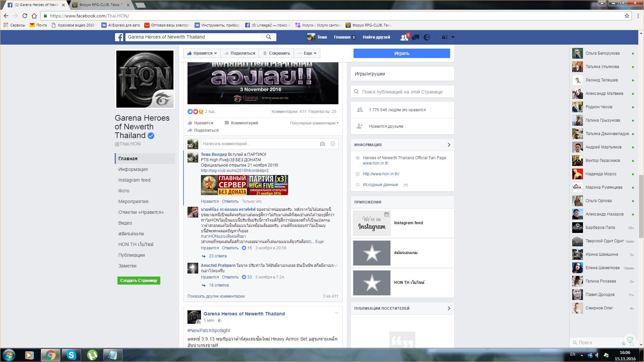Viewport: 644px width, 362px height.
Task: Click search publications field on this Page
Action: pyautogui.click(x=402, y=92)
